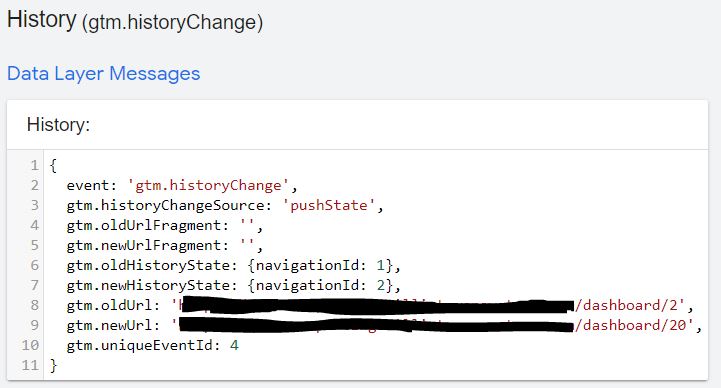Click the 'event:' key on line 2
Screen dimensions: 721x388
click(92, 185)
